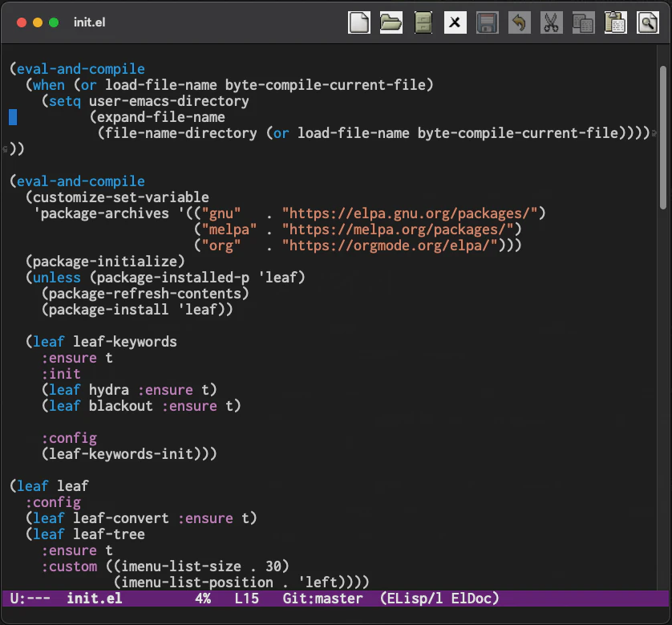Viewport: 672px width, 625px height.
Task: Click the setq keyword
Action: pos(65,101)
